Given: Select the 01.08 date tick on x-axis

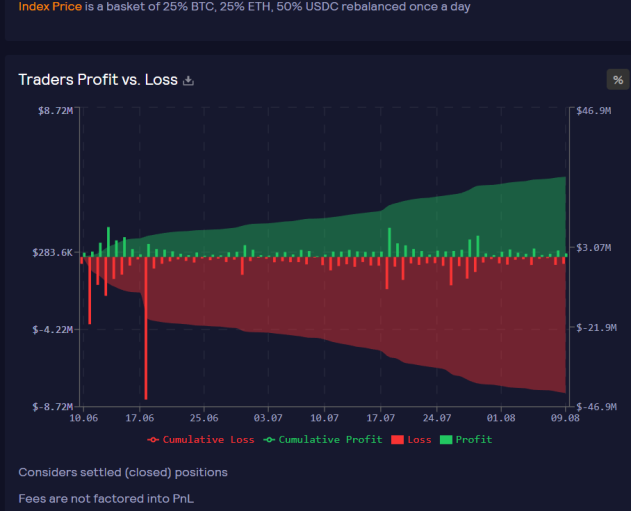Looking at the screenshot, I should point(501,418).
